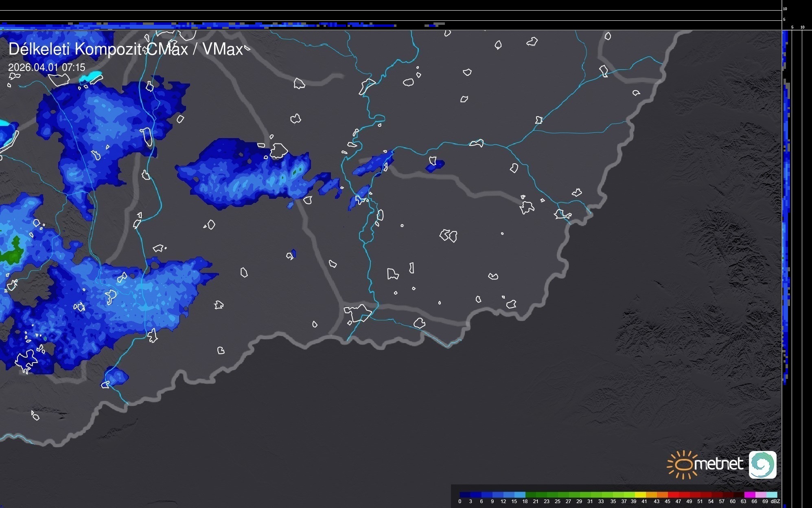The height and width of the screenshot is (508, 812).
Task: Select the magenta 63 dBZ legend swatch
Action: pyautogui.click(x=749, y=495)
